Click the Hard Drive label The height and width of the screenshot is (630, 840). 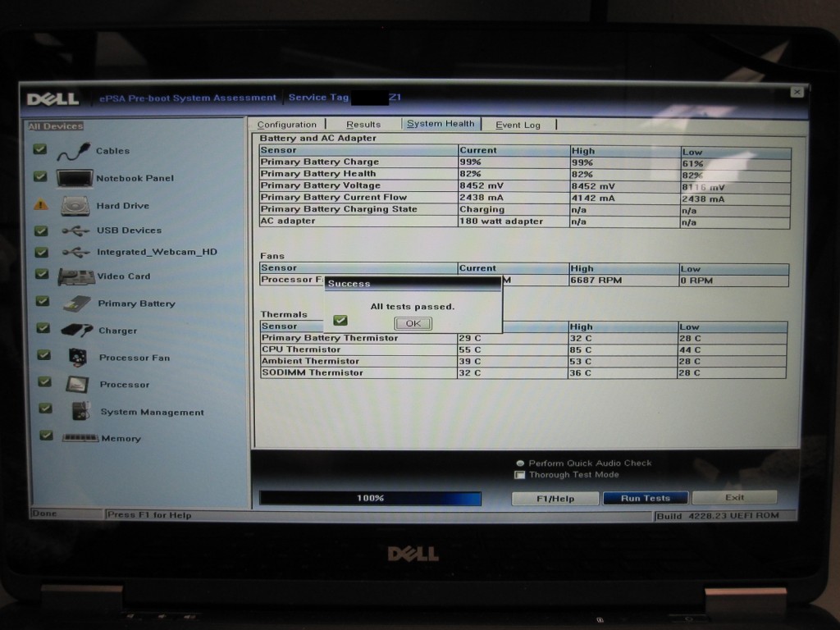(x=123, y=206)
